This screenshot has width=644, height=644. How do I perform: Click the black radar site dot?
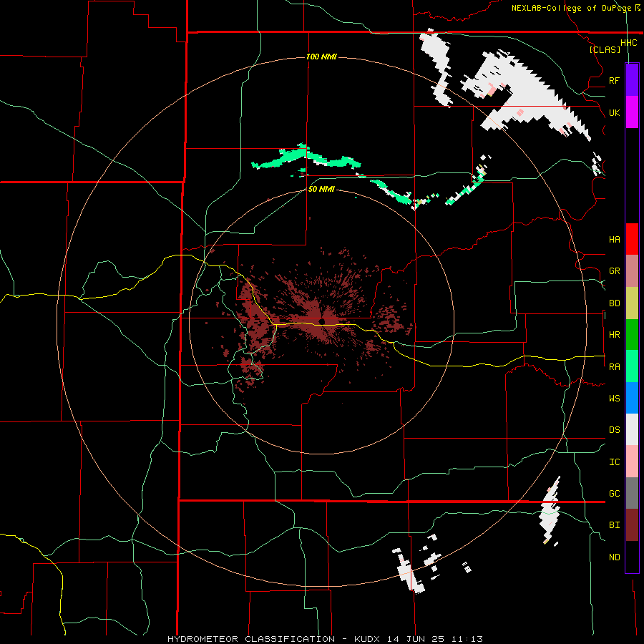pyautogui.click(x=322, y=321)
